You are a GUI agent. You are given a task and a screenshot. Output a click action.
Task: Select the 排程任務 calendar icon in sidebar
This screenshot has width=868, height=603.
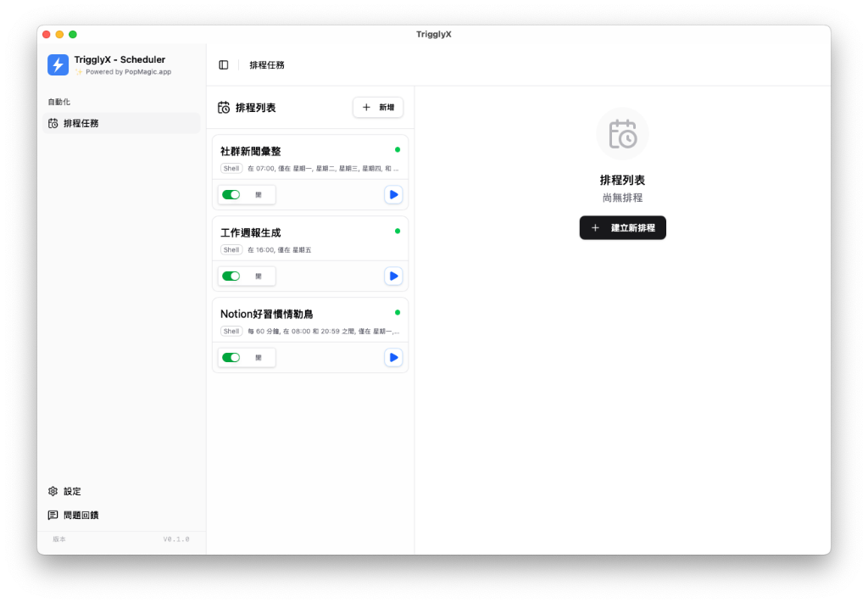tap(53, 123)
